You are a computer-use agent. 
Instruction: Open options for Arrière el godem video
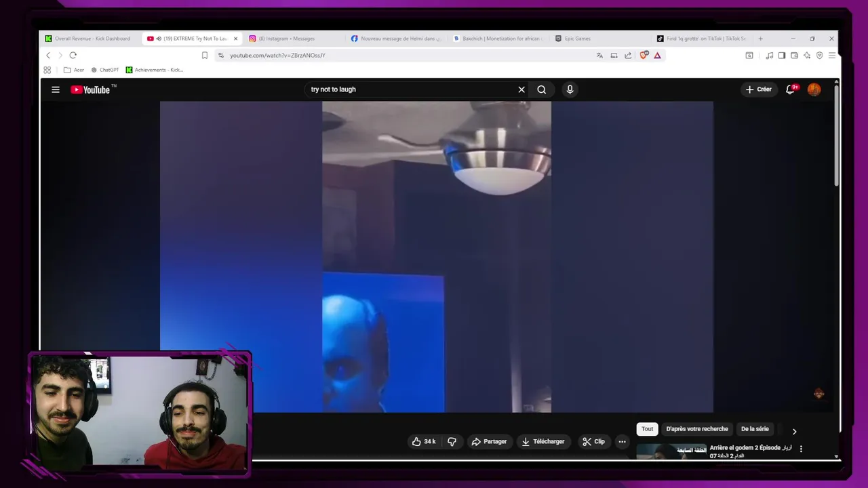[801, 449]
